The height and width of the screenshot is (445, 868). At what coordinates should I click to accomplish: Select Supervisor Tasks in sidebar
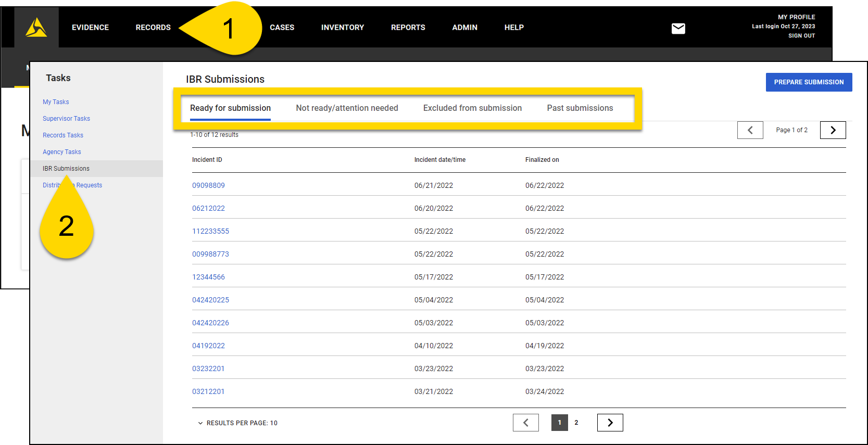66,119
